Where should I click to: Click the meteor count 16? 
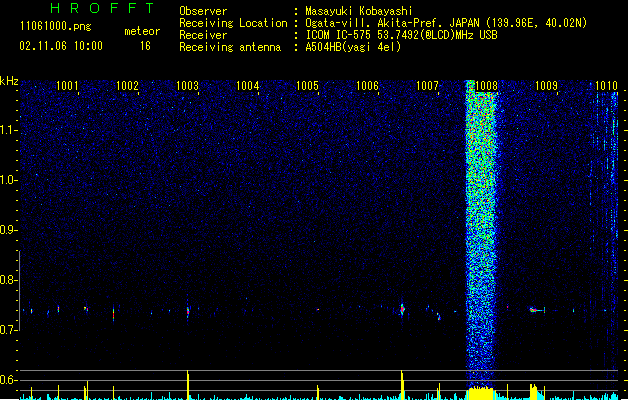(x=145, y=46)
